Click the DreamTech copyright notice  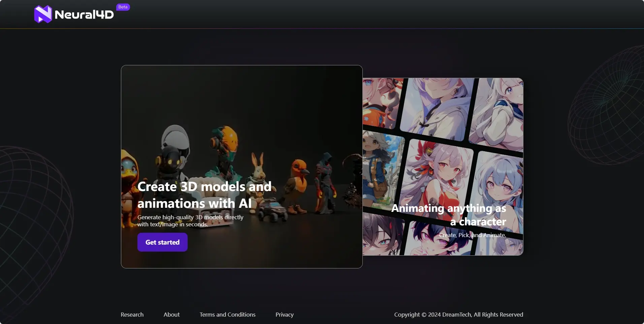coord(459,315)
